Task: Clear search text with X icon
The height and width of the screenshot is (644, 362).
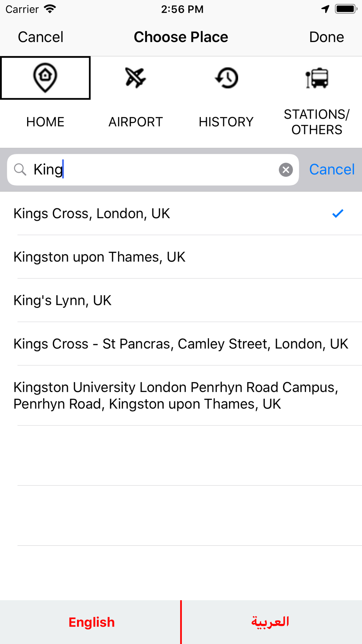Action: 286,170
